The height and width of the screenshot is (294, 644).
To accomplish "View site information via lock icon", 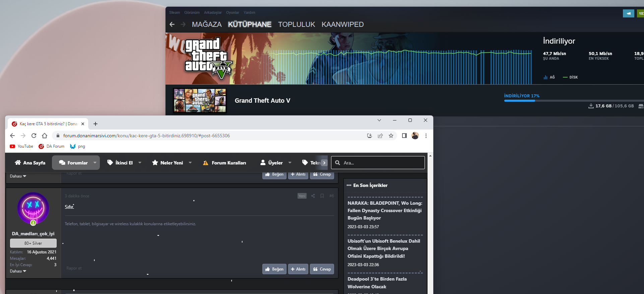I will coord(58,136).
